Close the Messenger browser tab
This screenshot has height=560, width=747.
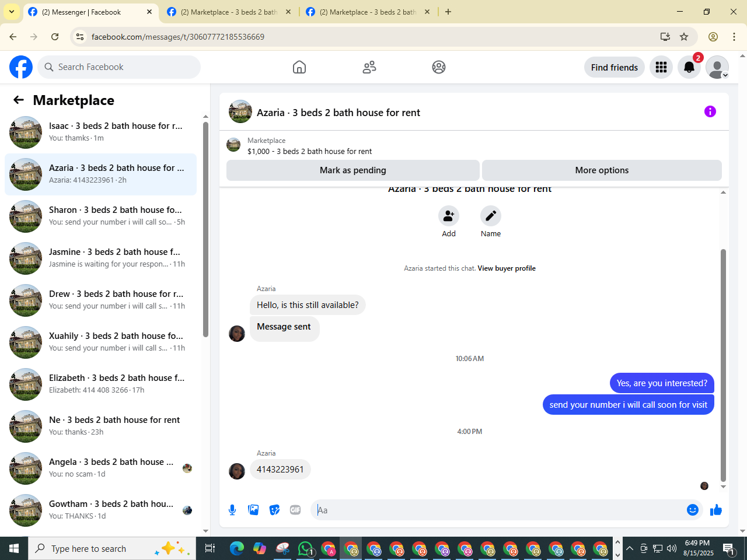coord(149,12)
